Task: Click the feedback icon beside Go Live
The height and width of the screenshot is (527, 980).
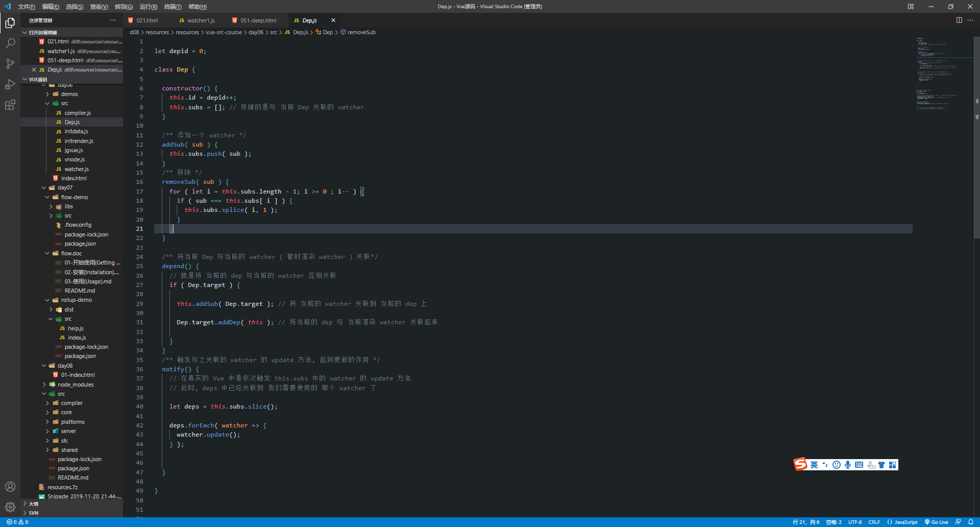Action: 958,522
